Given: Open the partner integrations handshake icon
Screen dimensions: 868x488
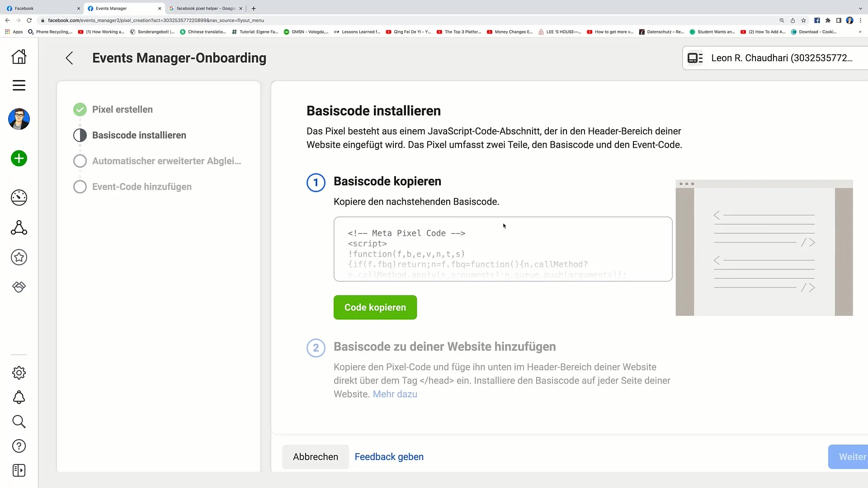Looking at the screenshot, I should tap(19, 287).
